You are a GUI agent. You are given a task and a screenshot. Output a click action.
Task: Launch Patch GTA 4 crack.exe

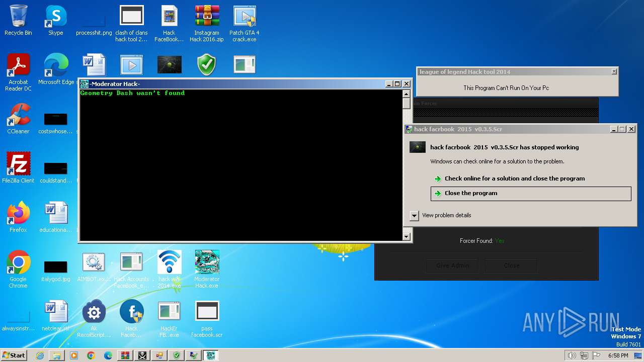tap(245, 24)
